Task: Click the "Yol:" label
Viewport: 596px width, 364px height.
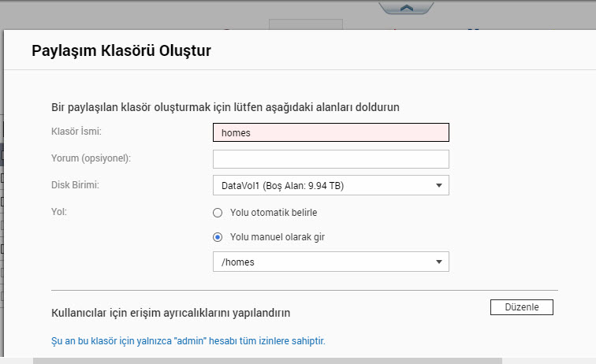Action: [59, 212]
